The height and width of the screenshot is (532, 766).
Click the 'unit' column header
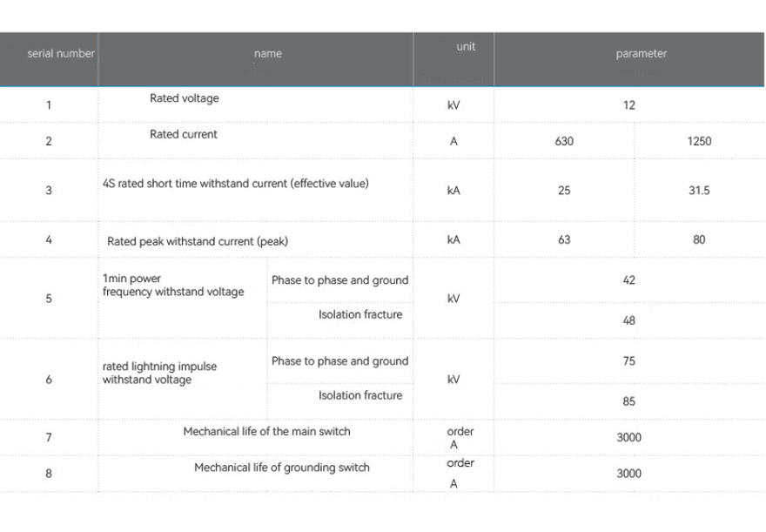466,47
